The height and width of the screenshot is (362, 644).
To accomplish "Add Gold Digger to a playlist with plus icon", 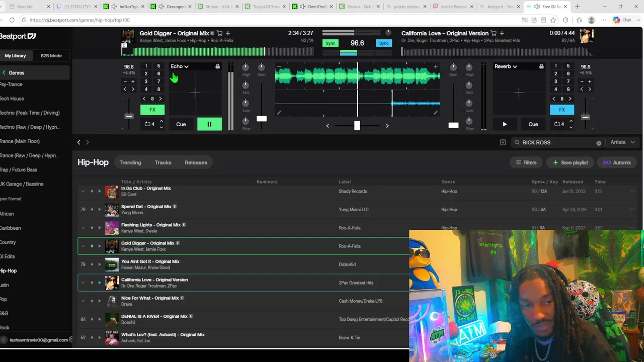I will click(x=228, y=33).
